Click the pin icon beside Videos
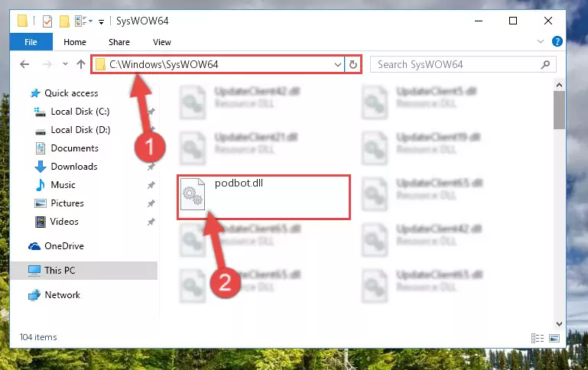This screenshot has height=370, width=588. point(151,222)
